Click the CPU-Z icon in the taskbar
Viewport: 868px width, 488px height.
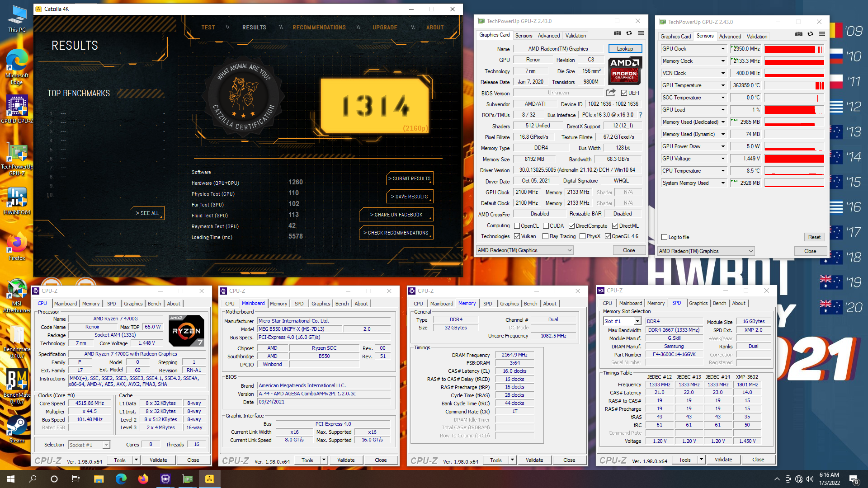[x=165, y=479]
